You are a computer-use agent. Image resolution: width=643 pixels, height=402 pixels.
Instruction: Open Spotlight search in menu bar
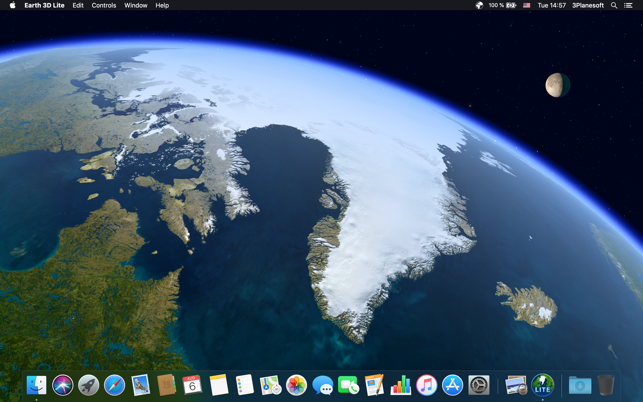tap(614, 5)
